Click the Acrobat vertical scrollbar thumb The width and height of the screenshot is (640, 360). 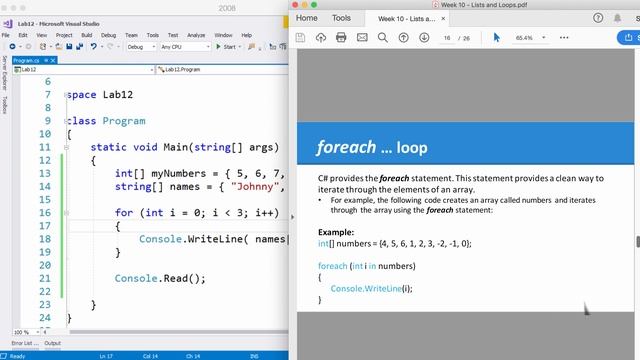click(638, 241)
